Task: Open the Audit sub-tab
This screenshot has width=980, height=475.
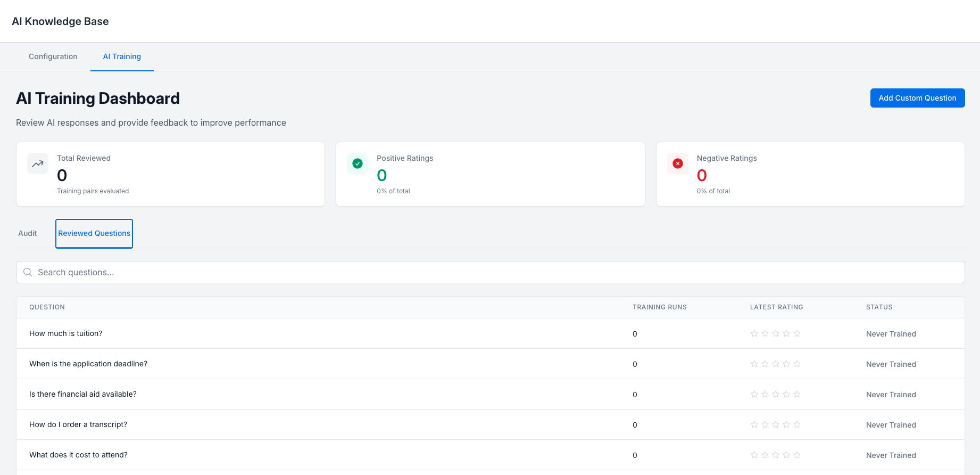Action: [28, 233]
